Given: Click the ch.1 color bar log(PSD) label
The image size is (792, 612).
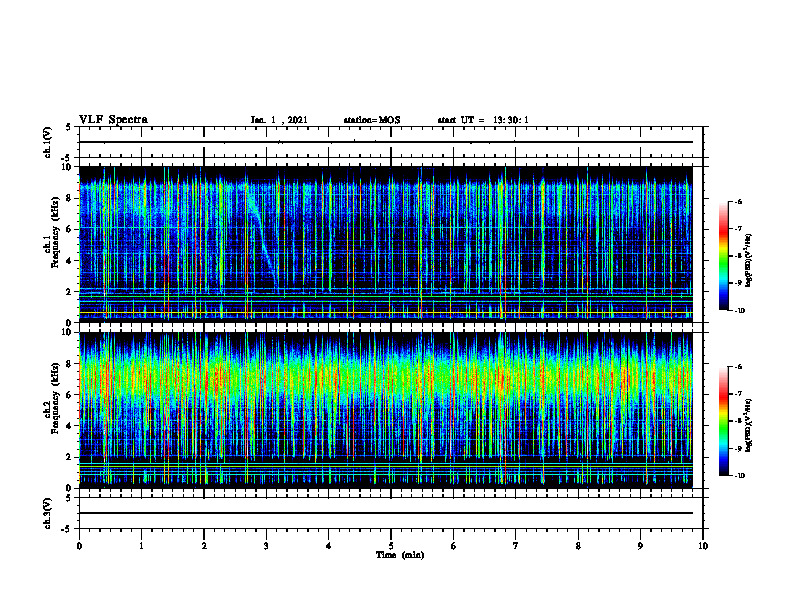Looking at the screenshot, I should tap(749, 261).
